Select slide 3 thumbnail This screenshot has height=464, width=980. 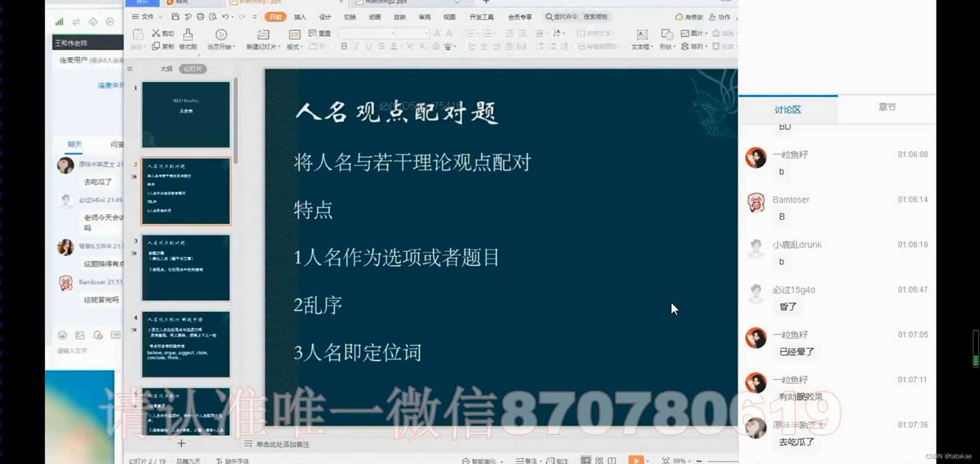(x=186, y=268)
